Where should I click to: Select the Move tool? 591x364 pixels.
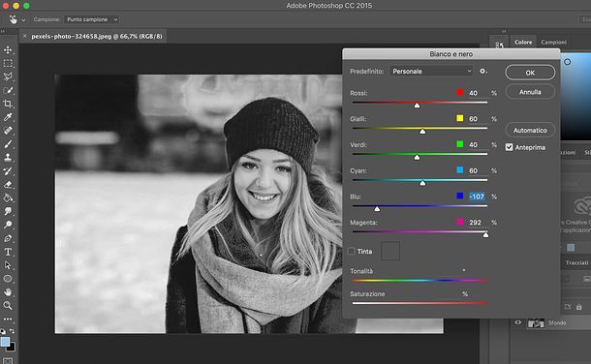[8, 49]
